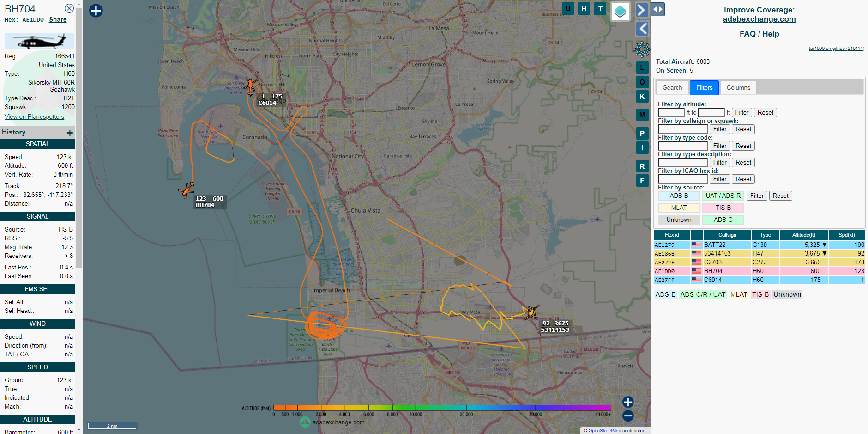
Task: Zoom out with the map minus icon
Action: (x=628, y=416)
